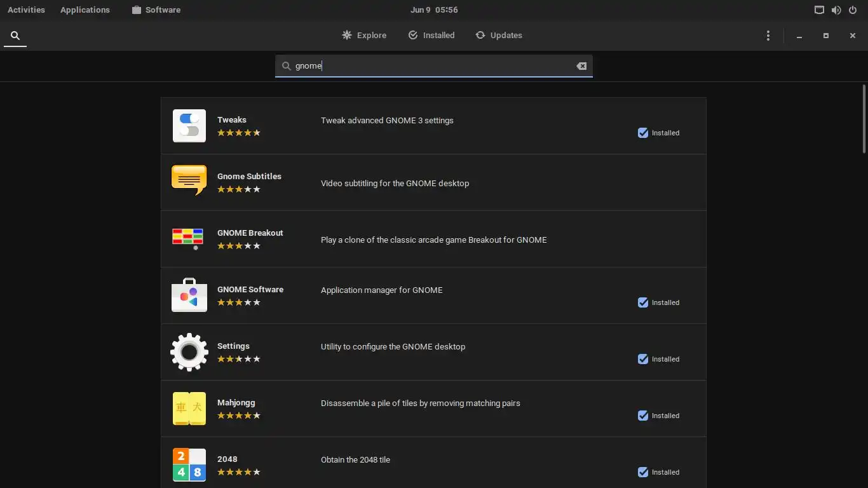Open the clock showing Jun 9 05:56
Image resolution: width=868 pixels, height=488 pixels.
[434, 10]
